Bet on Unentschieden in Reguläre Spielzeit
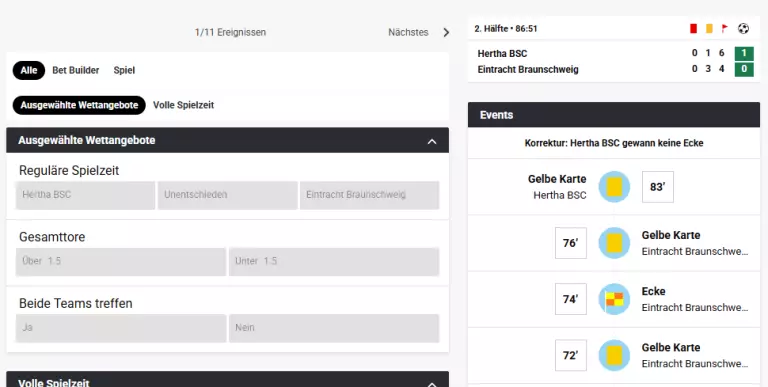Image resolution: width=768 pixels, height=387 pixels. (x=228, y=195)
